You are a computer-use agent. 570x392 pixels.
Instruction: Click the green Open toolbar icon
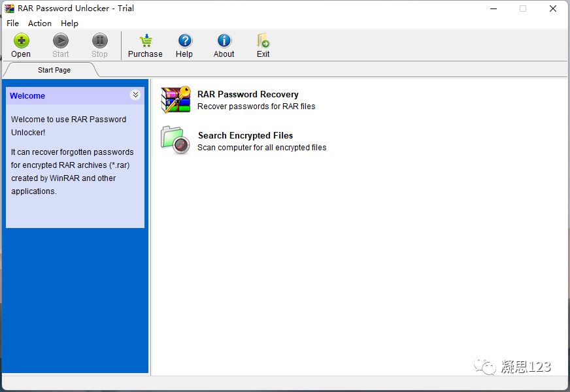point(21,41)
